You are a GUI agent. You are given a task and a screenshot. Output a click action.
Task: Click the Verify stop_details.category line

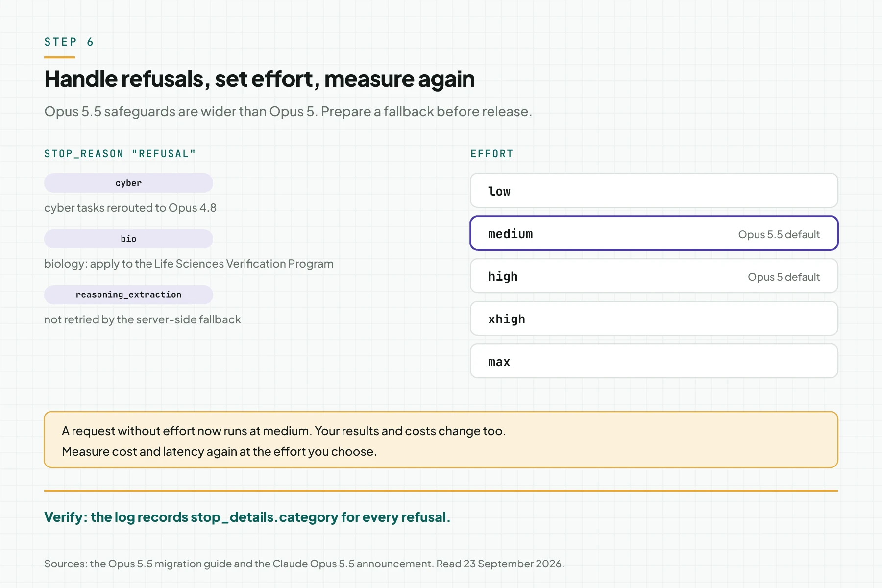247,517
